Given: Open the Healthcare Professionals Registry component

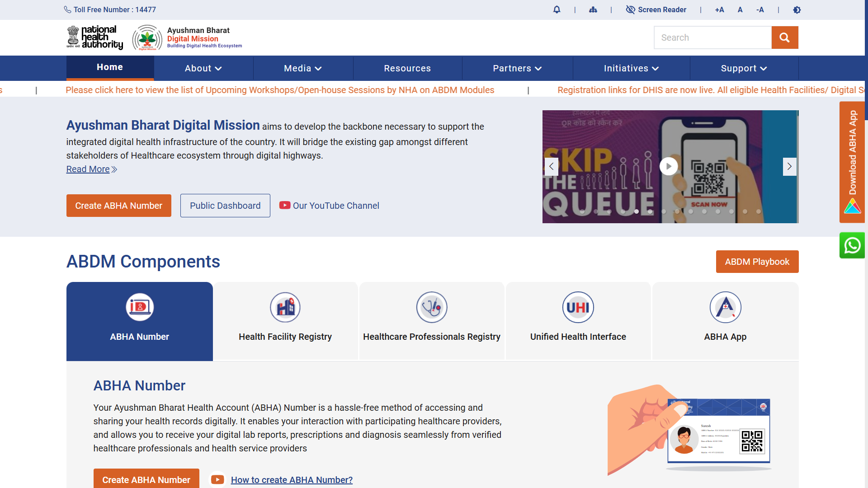Looking at the screenshot, I should pyautogui.click(x=432, y=321).
